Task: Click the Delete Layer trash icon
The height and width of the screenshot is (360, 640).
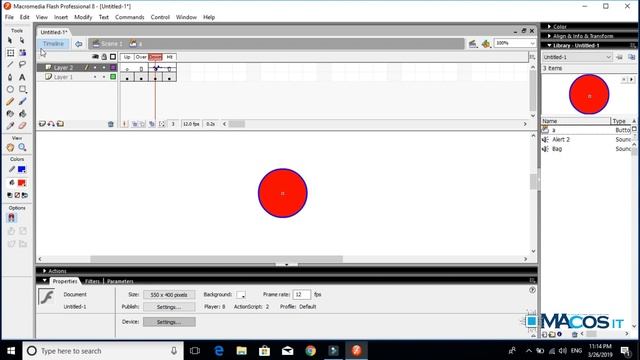Action: point(111,124)
